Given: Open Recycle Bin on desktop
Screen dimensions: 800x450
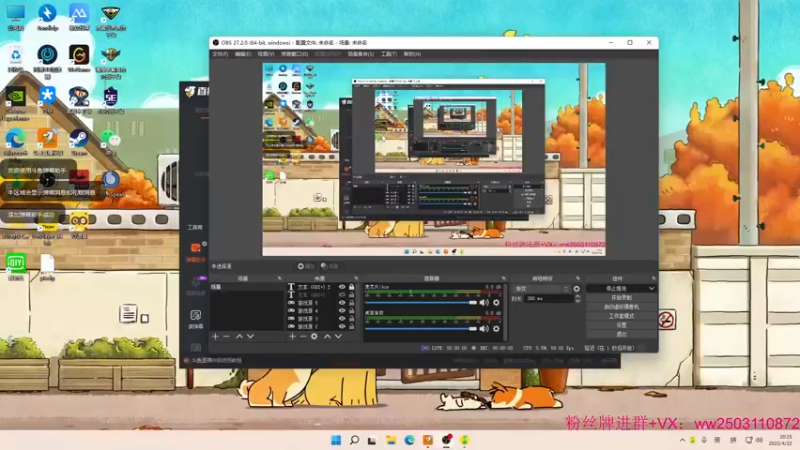Looking at the screenshot, I should (x=15, y=59).
